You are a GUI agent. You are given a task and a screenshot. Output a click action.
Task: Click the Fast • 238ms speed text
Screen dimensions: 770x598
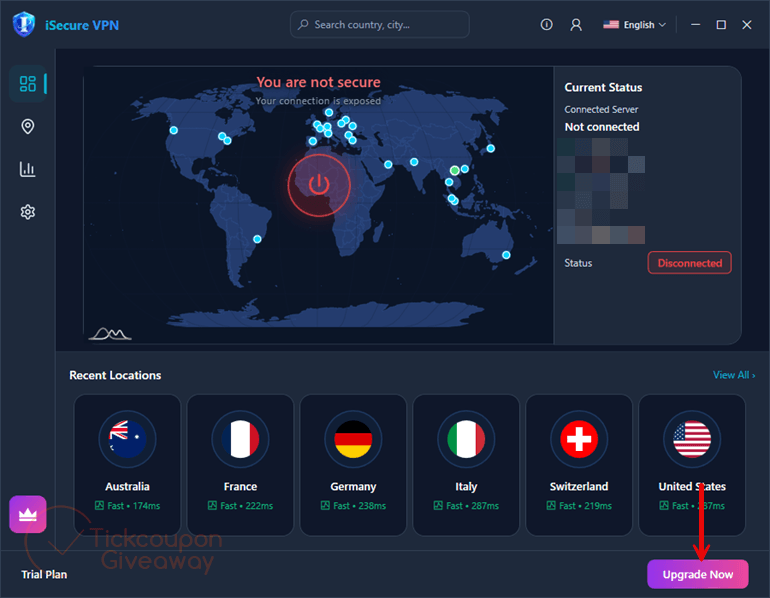click(x=359, y=506)
